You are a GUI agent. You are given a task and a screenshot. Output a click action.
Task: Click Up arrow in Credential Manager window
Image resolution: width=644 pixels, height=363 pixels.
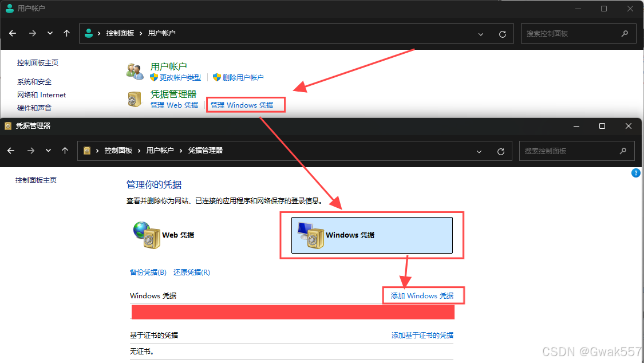pos(65,151)
